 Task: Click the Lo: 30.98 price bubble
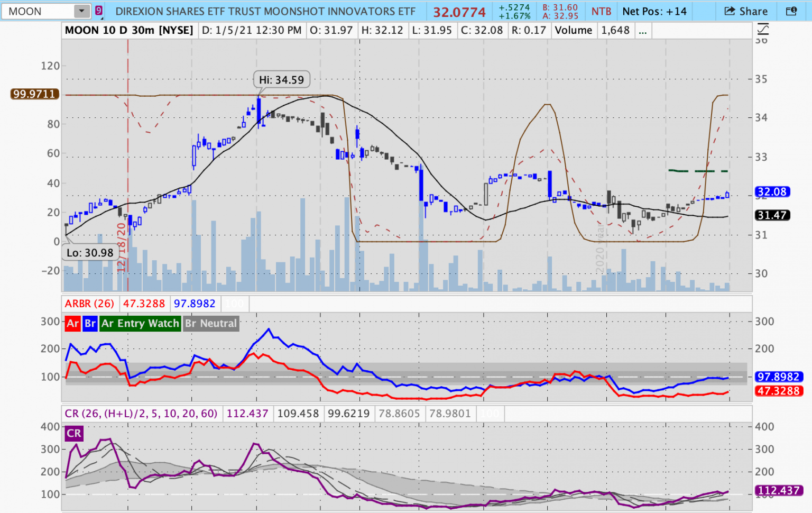click(x=90, y=253)
